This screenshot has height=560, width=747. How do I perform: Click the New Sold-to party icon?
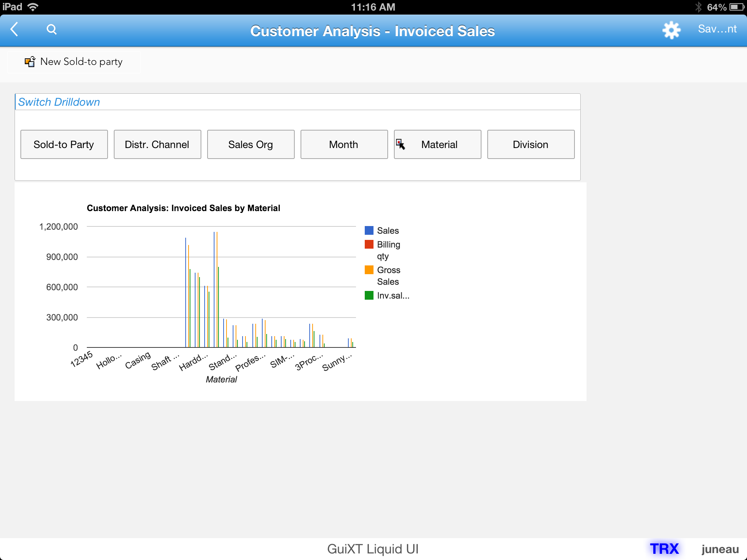tap(30, 62)
